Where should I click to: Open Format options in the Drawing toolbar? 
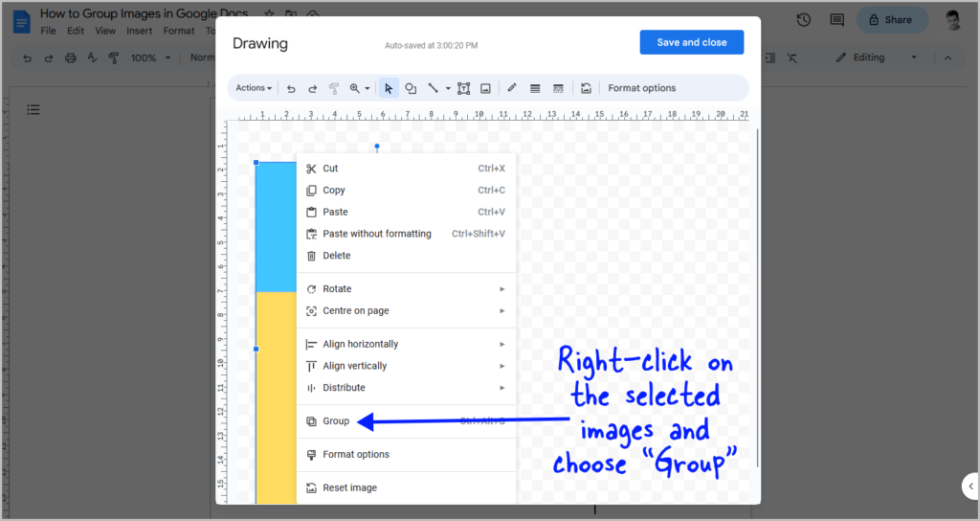[642, 88]
